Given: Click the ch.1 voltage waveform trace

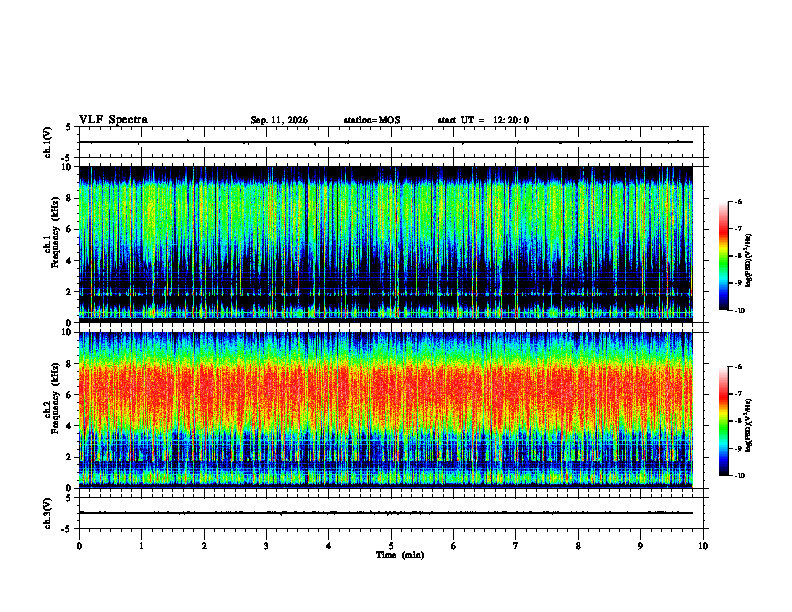Looking at the screenshot, I should click(385, 142).
